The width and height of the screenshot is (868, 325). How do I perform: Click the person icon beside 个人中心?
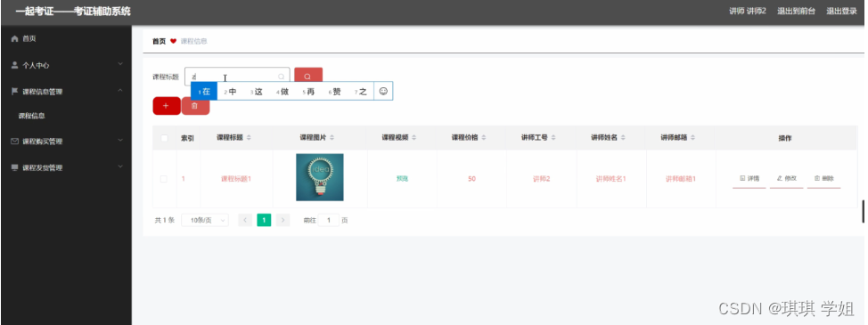point(15,65)
